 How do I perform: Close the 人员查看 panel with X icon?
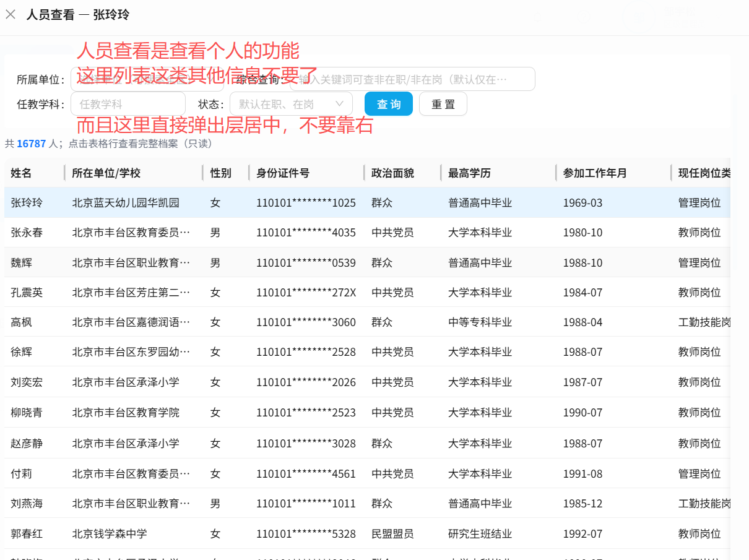[11, 15]
